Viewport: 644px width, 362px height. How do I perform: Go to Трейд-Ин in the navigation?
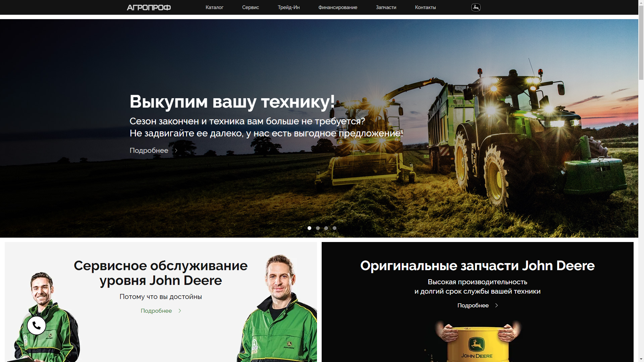(288, 7)
